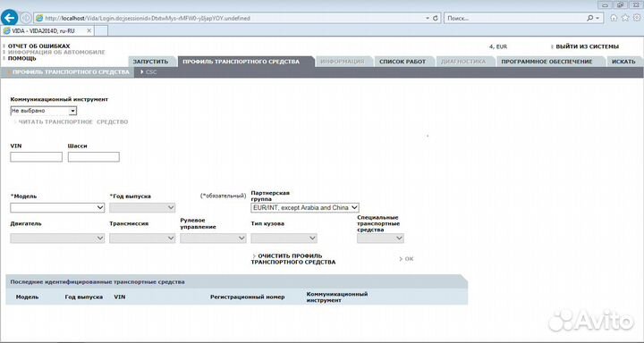Open the Модель dropdown

57,207
